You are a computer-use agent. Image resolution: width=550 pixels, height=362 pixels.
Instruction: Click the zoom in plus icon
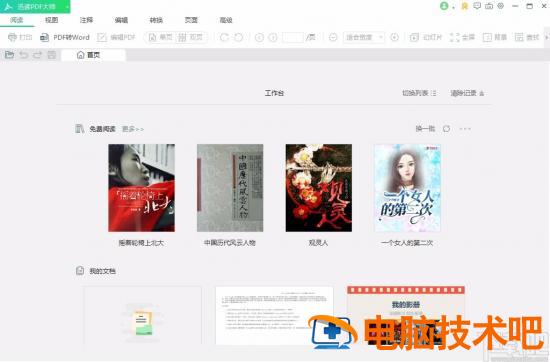395,37
